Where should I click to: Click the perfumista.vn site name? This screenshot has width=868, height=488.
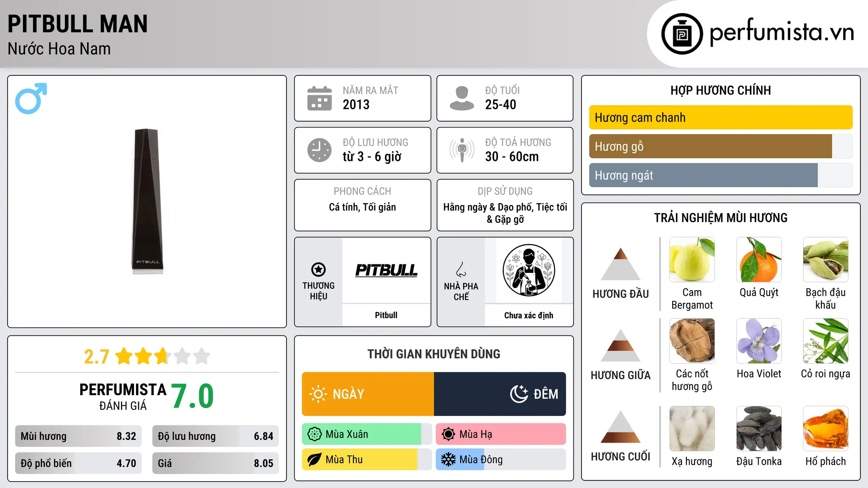(x=782, y=33)
